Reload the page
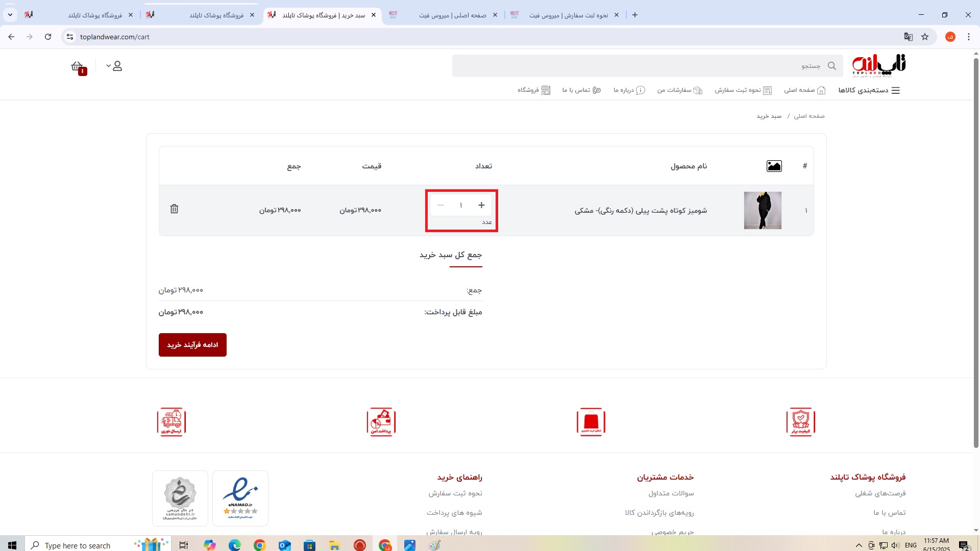This screenshot has width=980, height=551. (48, 37)
